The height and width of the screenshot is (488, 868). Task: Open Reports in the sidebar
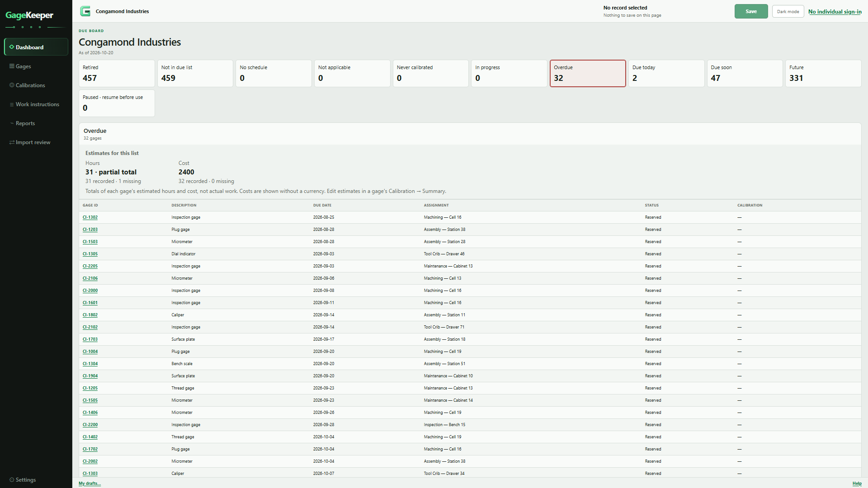pos(36,123)
